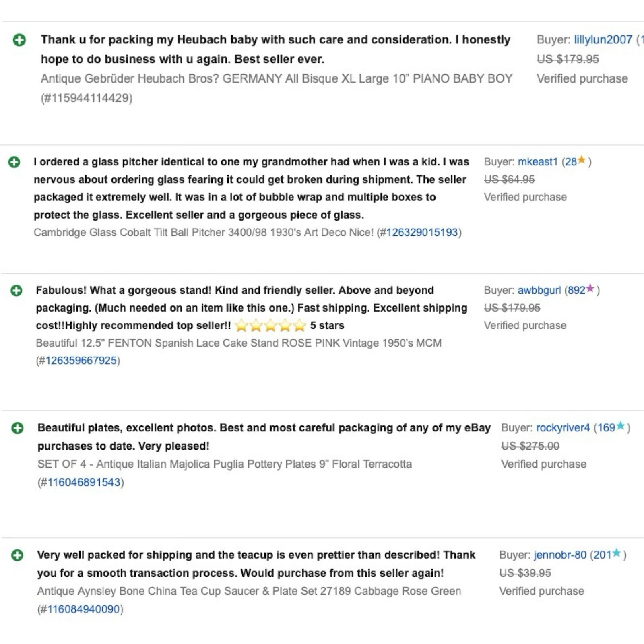The height and width of the screenshot is (644, 644).
Task: Click the green plus icon beside Heubach baby feedback
Action: tap(19, 40)
